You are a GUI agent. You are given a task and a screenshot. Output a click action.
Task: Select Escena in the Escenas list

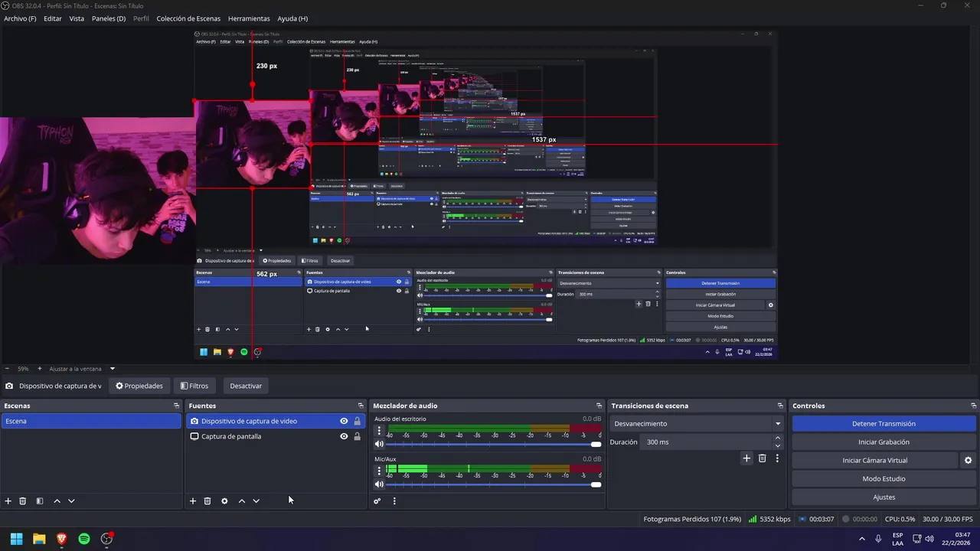91,421
